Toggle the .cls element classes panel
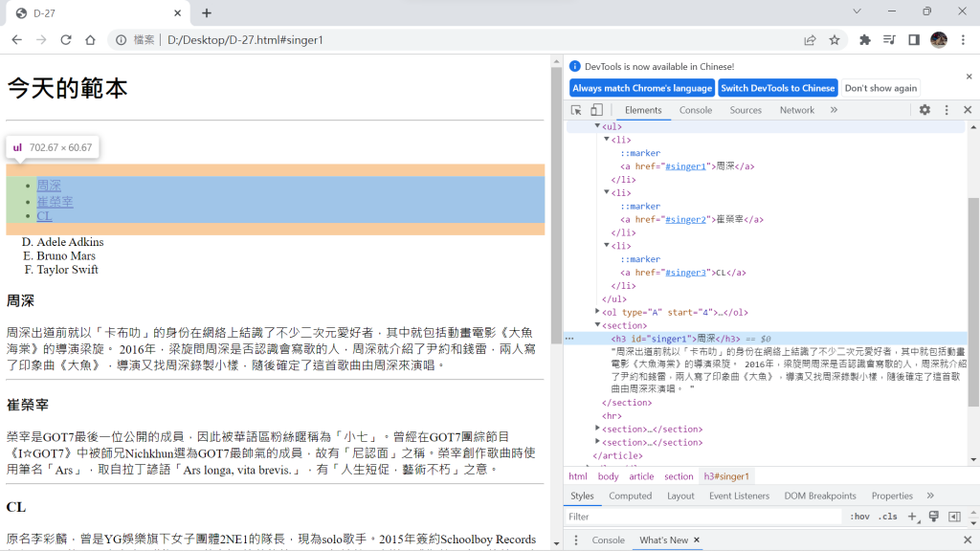 coord(887,517)
